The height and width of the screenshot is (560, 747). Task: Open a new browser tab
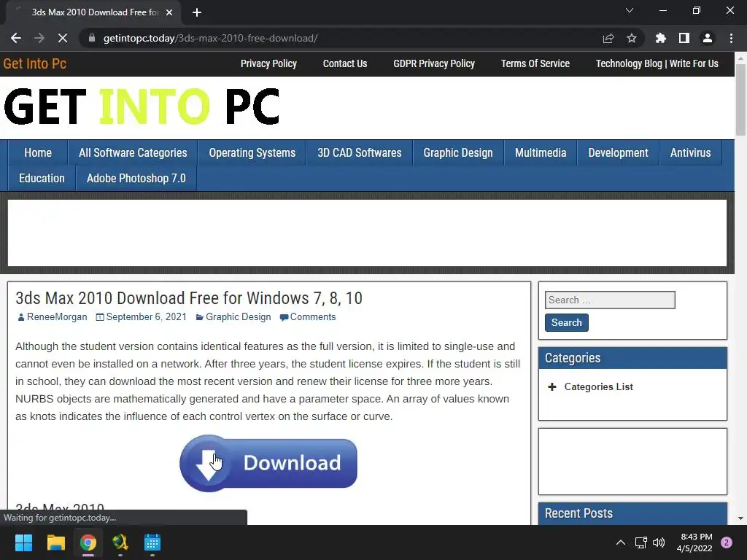click(x=197, y=12)
